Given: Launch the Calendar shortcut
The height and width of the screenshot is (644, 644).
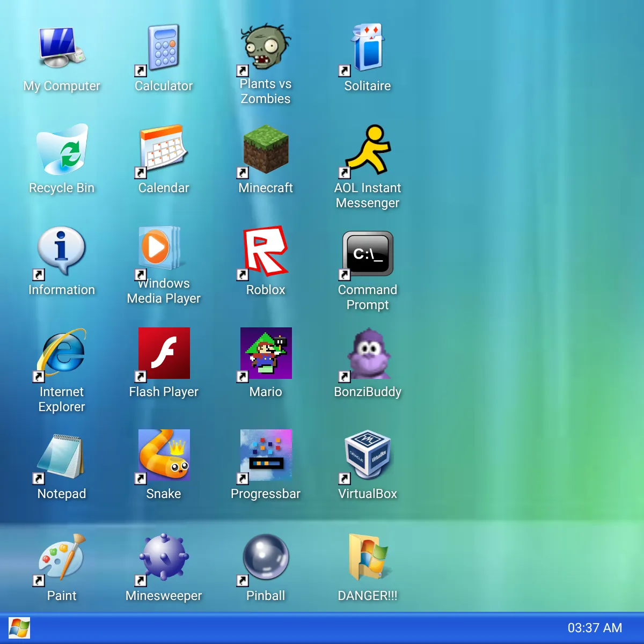Looking at the screenshot, I should click(x=164, y=149).
